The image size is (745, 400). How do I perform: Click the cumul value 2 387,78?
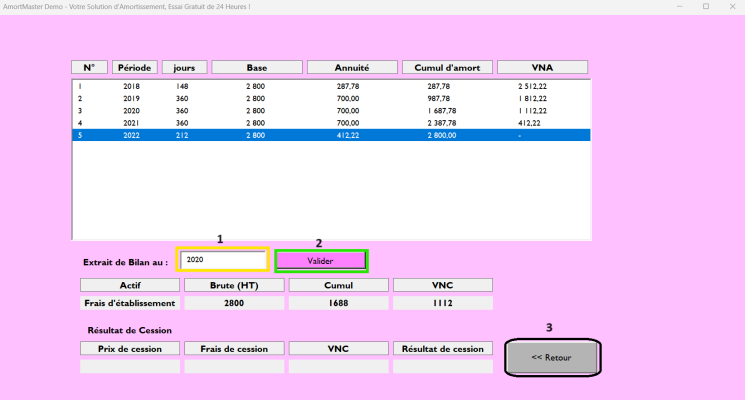tap(441, 123)
